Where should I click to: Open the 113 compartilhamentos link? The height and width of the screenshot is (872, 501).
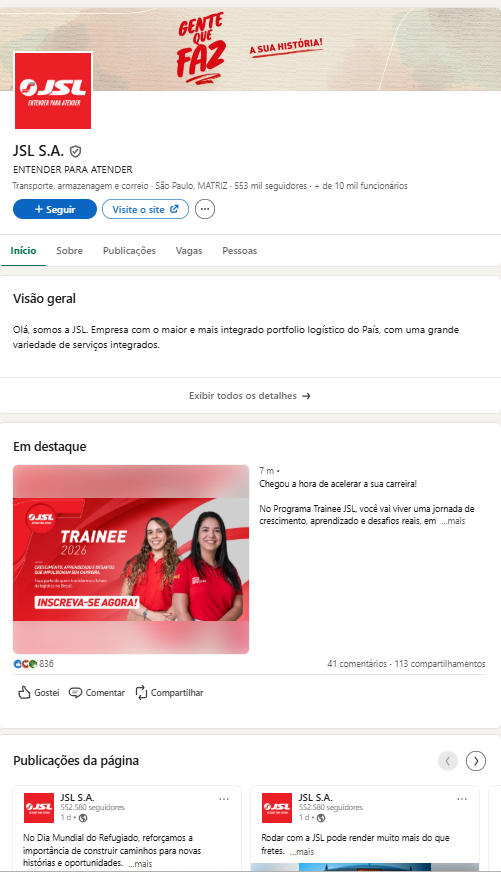[x=440, y=663]
